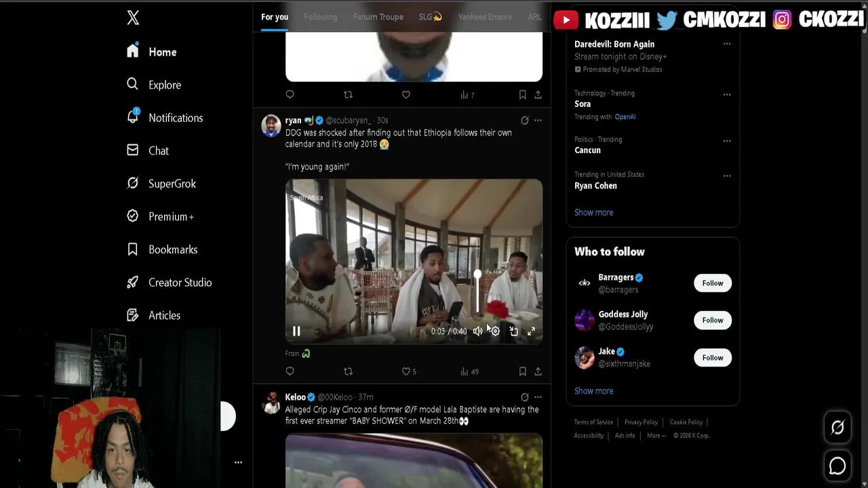Follow the Barragers account
Image resolution: width=868 pixels, height=488 pixels.
(713, 283)
